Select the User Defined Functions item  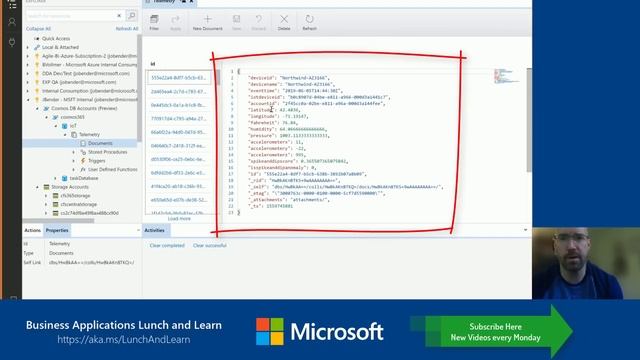pyautogui.click(x=113, y=169)
